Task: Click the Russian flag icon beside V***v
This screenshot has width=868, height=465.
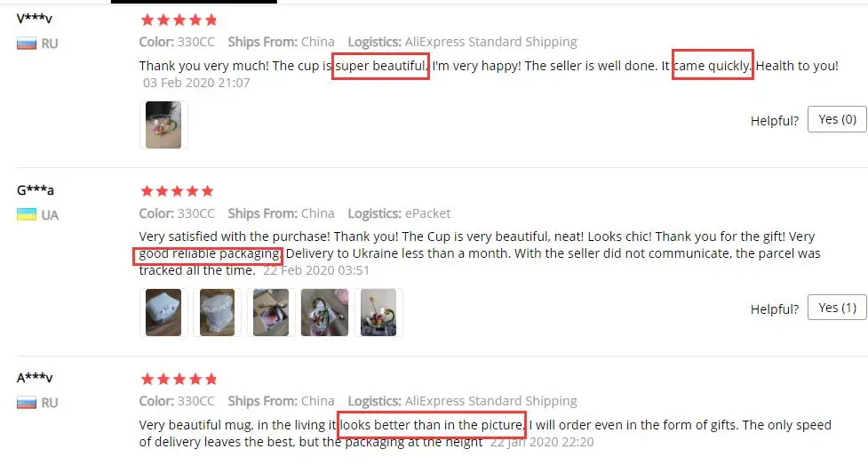Action: (x=27, y=44)
